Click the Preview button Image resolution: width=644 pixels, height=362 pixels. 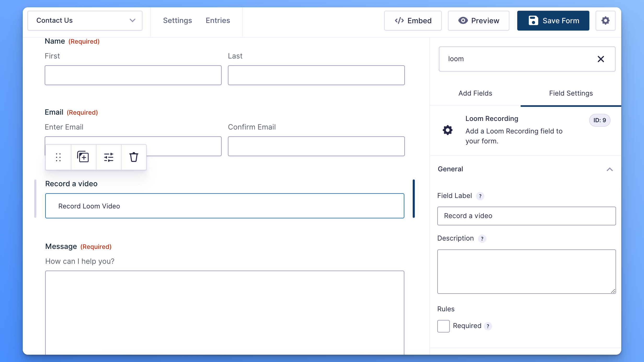[479, 21]
